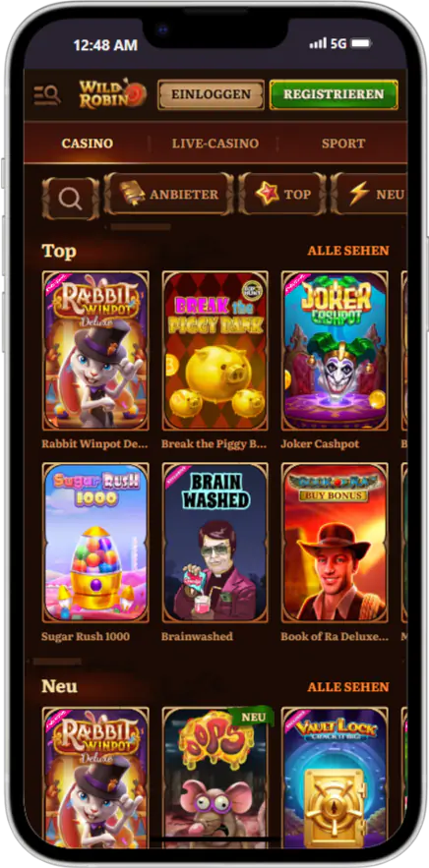
Task: Open the magnifier search button
Action: click(x=71, y=199)
